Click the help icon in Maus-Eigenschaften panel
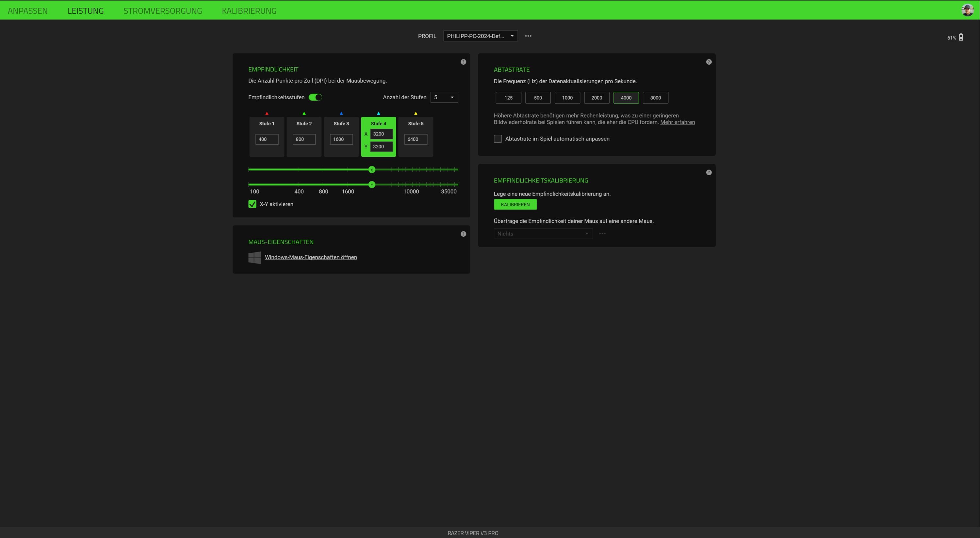The image size is (980, 538). pos(463,234)
